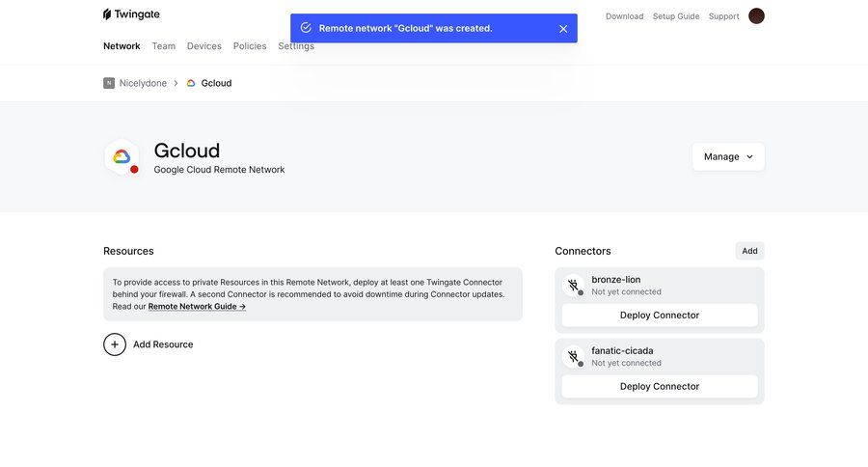Image resolution: width=868 pixels, height=467 pixels.
Task: Click the Gcloud page title
Action: (186, 151)
